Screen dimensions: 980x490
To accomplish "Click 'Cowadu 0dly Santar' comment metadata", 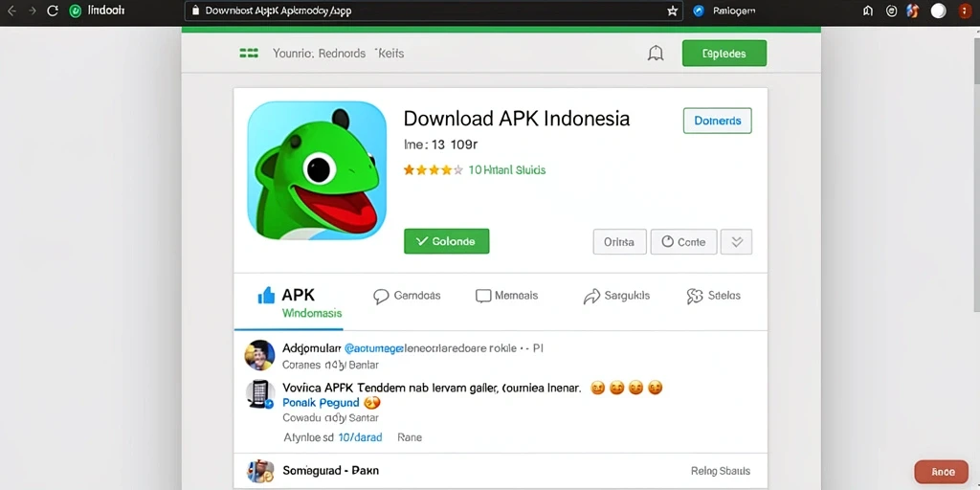I will point(330,417).
